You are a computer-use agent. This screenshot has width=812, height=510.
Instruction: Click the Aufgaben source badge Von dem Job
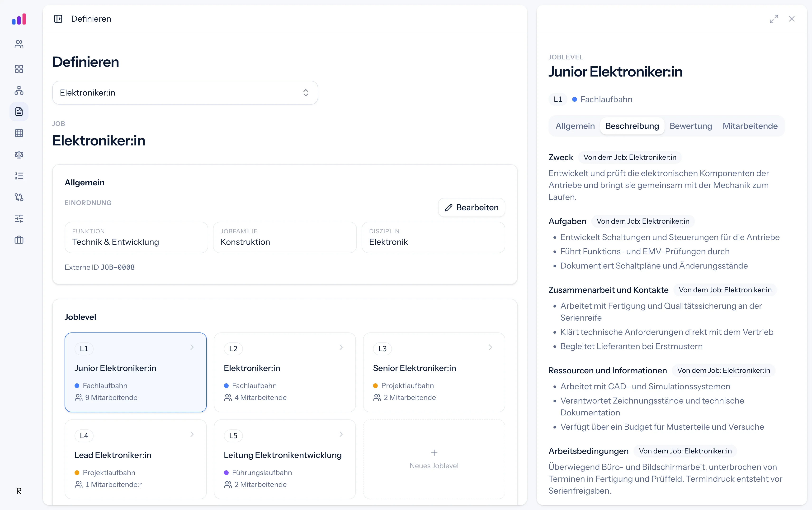(x=643, y=221)
